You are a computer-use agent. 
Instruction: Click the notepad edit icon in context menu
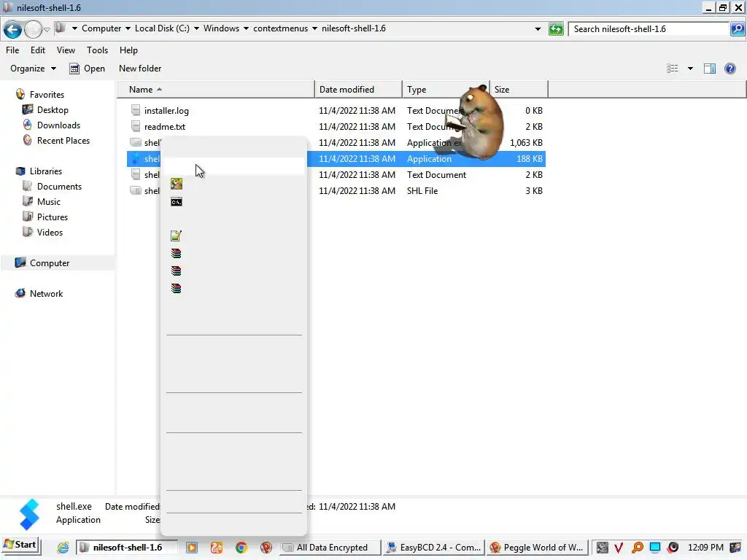click(177, 236)
